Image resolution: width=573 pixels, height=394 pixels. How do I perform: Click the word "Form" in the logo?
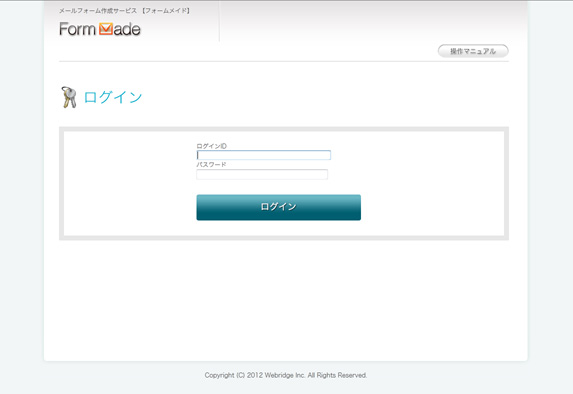click(77, 29)
